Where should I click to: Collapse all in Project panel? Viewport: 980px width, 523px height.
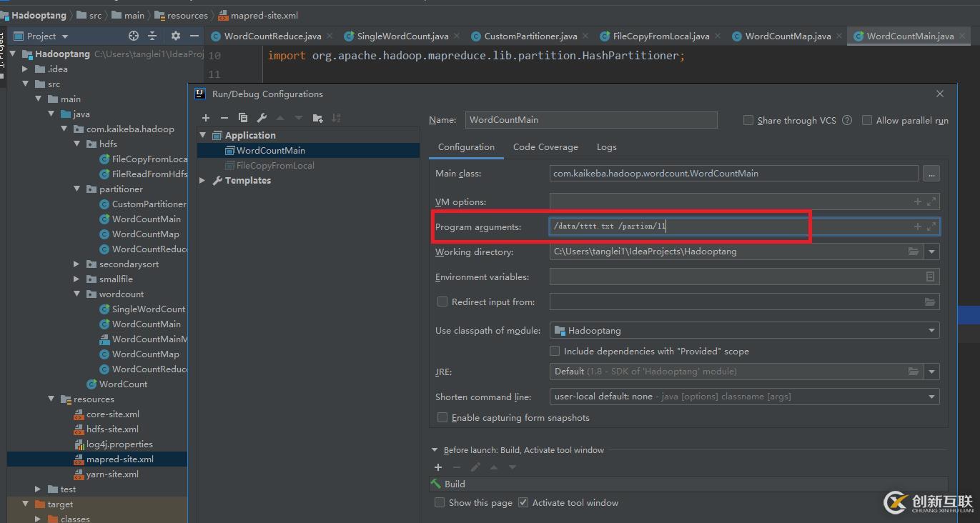(x=152, y=36)
